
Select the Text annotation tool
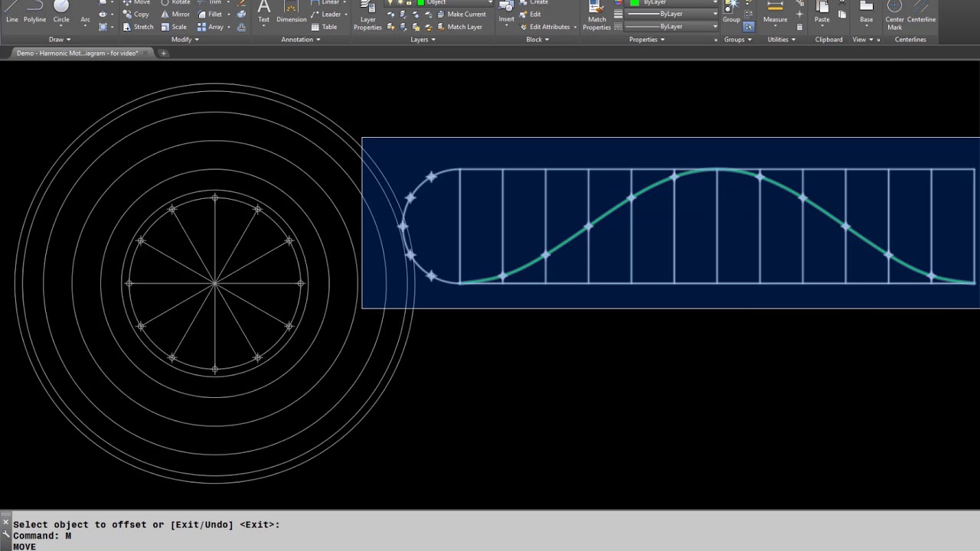pyautogui.click(x=263, y=11)
